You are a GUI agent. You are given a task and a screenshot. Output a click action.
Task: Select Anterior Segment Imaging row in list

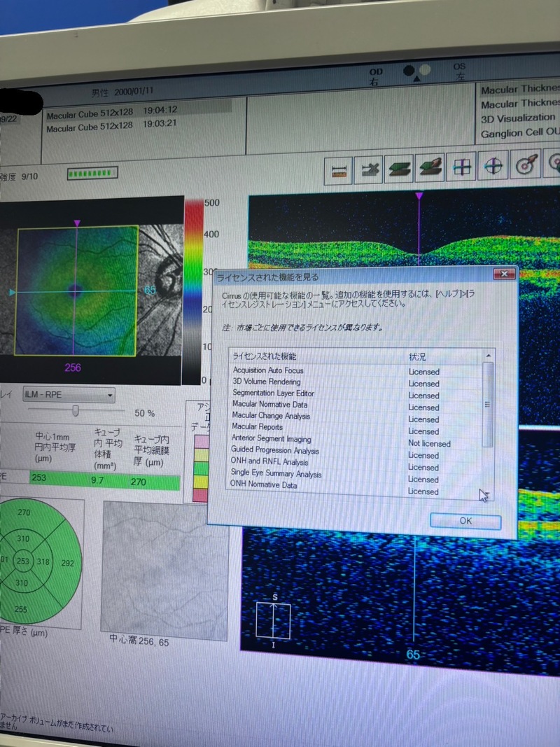pyautogui.click(x=272, y=439)
